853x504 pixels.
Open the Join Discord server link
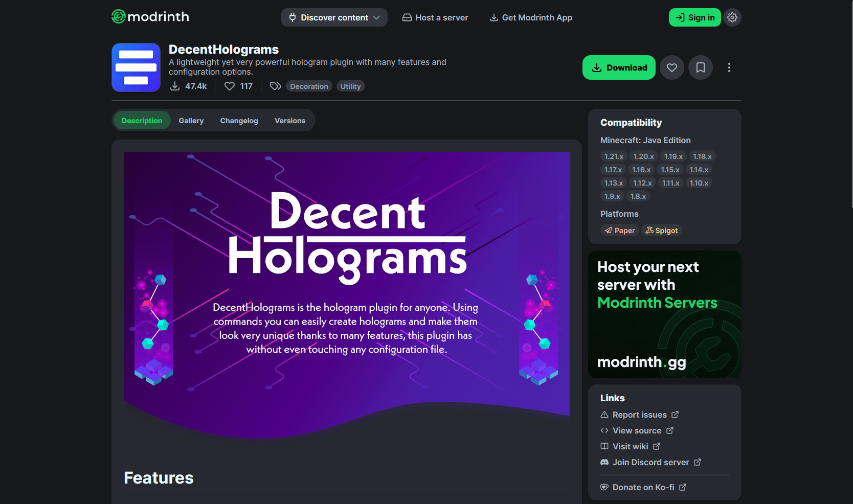point(651,462)
